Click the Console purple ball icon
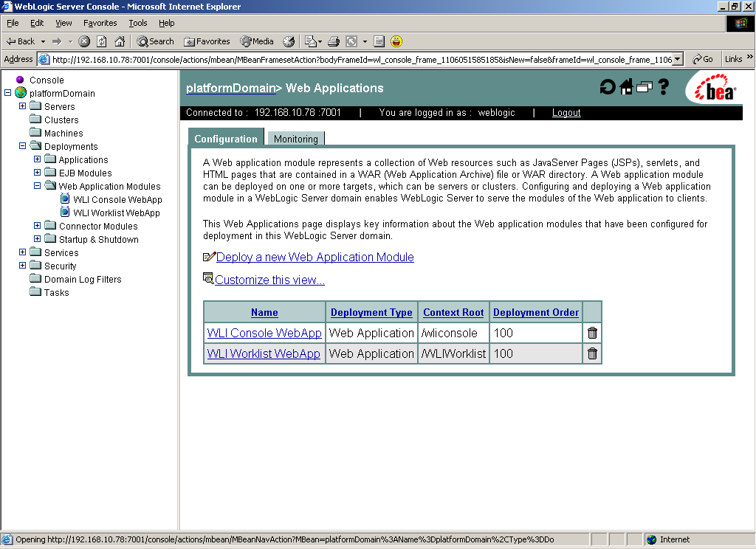The width and height of the screenshot is (756, 549). [x=20, y=80]
